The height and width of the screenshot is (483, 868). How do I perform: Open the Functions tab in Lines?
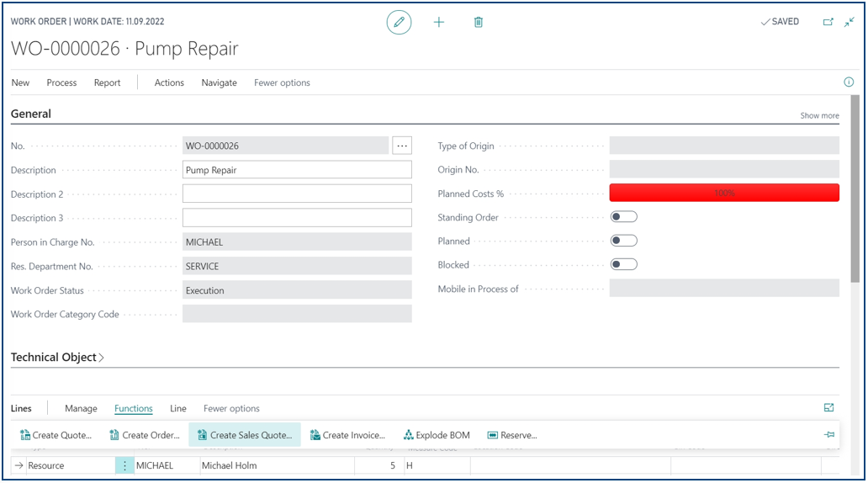click(x=134, y=408)
